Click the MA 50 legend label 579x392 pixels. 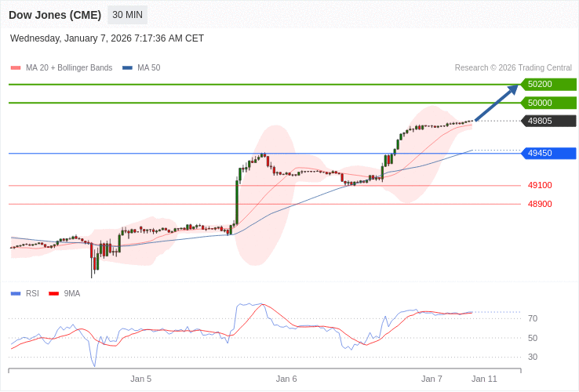tap(149, 68)
